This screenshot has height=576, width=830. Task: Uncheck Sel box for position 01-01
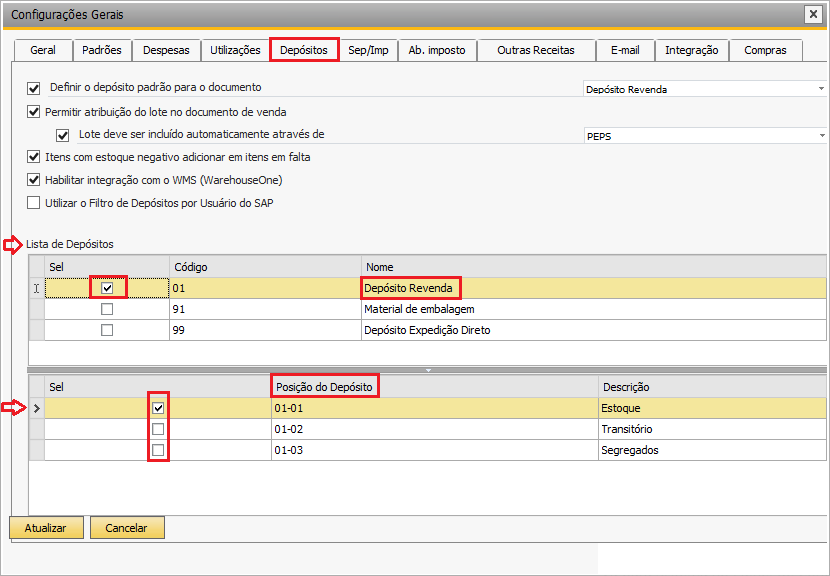tap(158, 408)
